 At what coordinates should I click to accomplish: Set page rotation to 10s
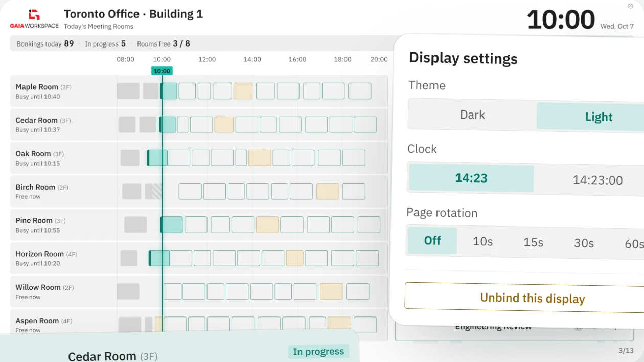point(482,241)
